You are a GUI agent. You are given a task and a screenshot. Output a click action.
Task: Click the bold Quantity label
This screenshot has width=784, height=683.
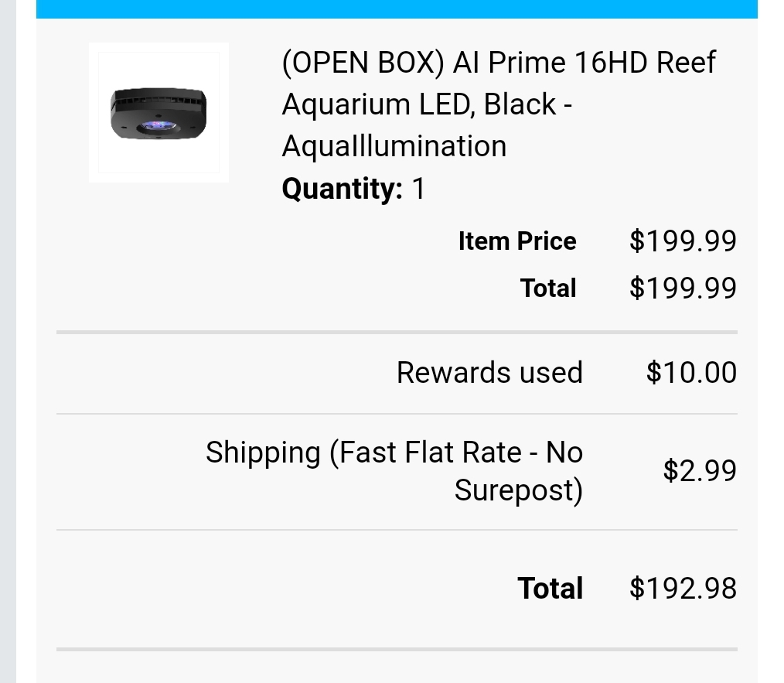(x=341, y=189)
